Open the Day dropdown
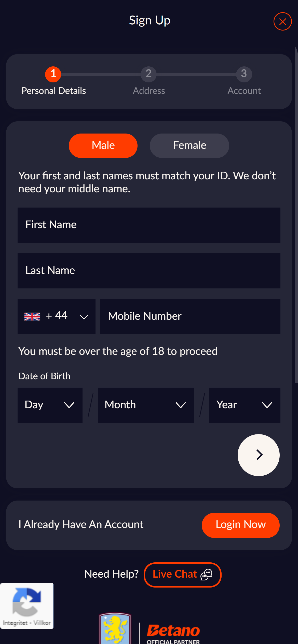The image size is (298, 644). [x=50, y=405]
